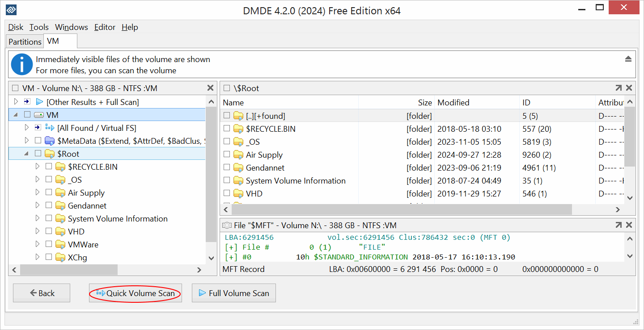Collapse the $Root tree node

(26, 154)
